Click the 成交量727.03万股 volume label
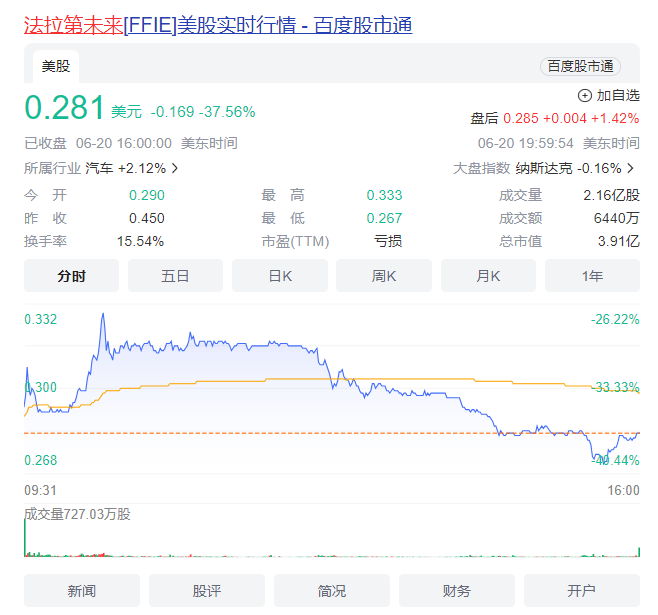The image size is (658, 615). pos(77,514)
